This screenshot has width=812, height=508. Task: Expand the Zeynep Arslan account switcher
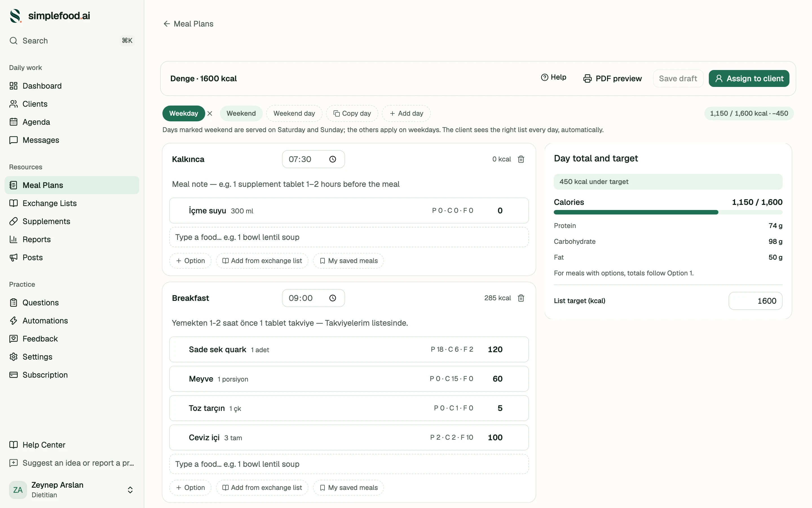pos(130,490)
